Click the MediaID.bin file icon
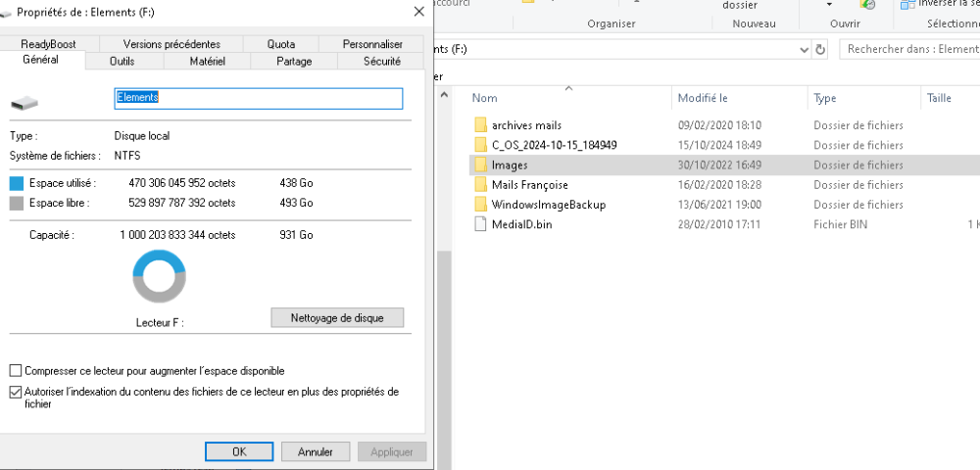Screen dimensions: 980x470 [x=480, y=224]
